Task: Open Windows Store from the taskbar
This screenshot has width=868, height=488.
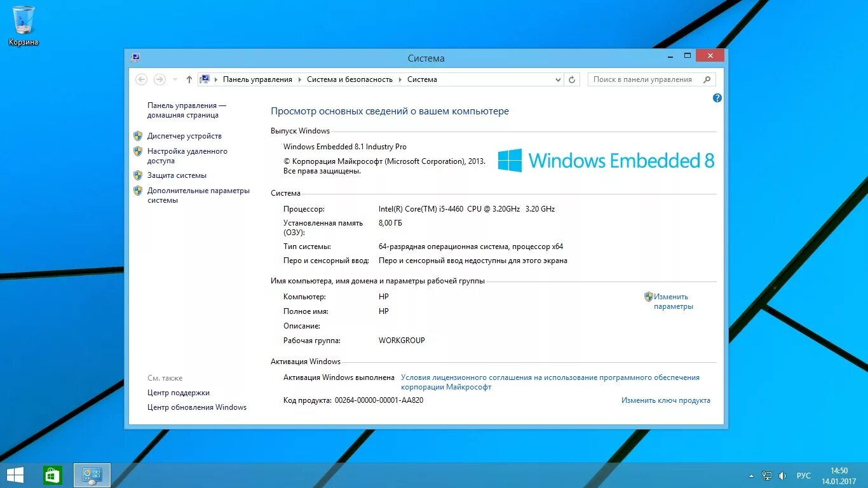Action: 51,475
